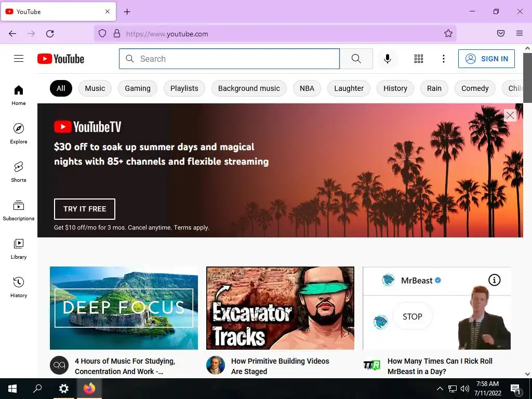Open the volume control in system tray
532x399 pixels.
(x=465, y=389)
